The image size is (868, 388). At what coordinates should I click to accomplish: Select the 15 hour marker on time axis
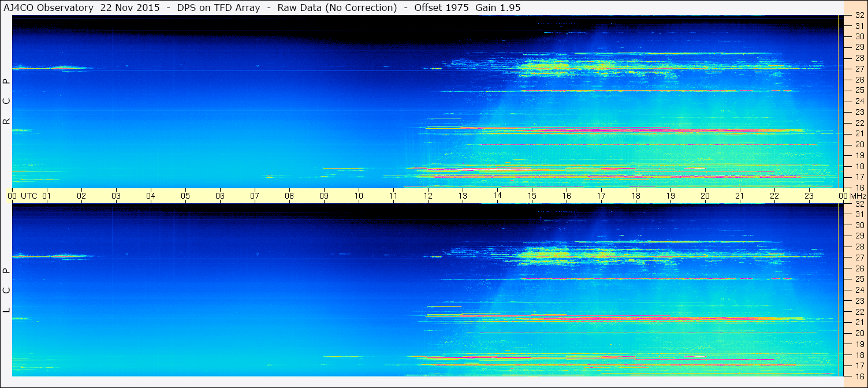[532, 196]
